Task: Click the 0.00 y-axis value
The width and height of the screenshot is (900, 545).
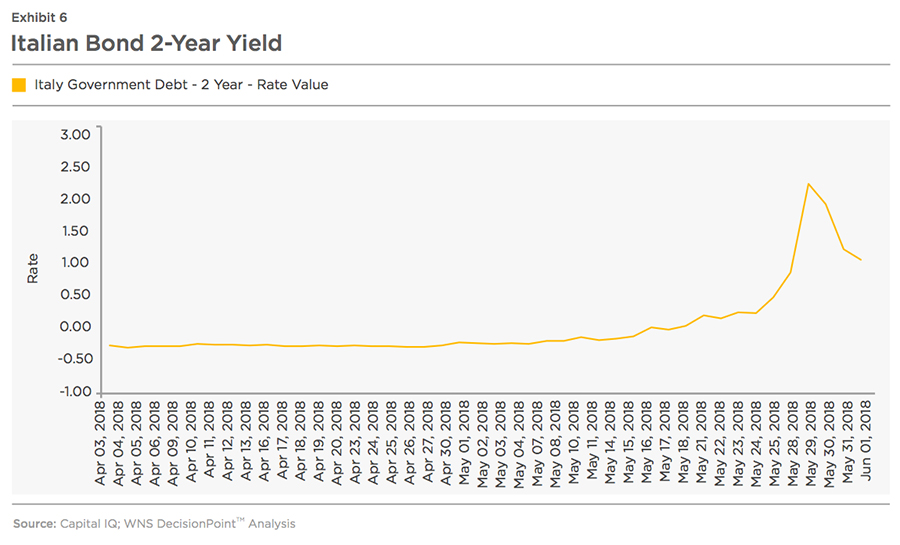Action: click(x=75, y=327)
